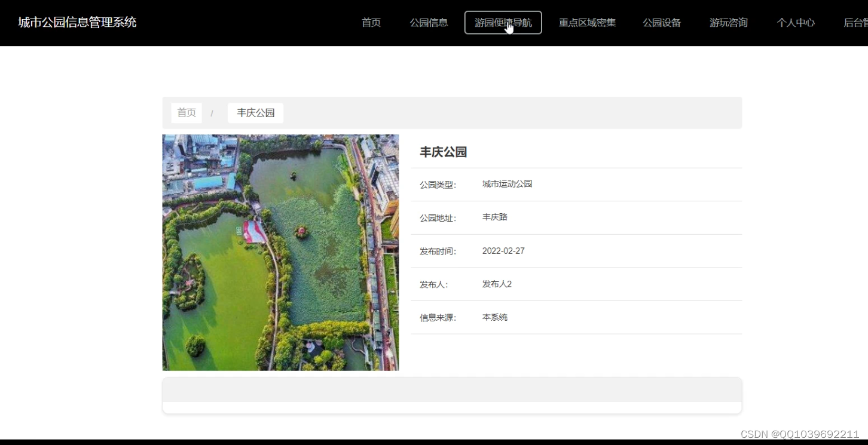This screenshot has height=445, width=868.
Task: Open the 游玩咨询 section
Action: click(729, 23)
